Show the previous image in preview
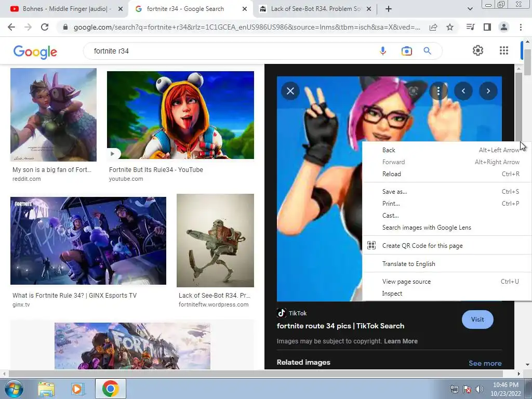532x399 pixels. pos(463,91)
